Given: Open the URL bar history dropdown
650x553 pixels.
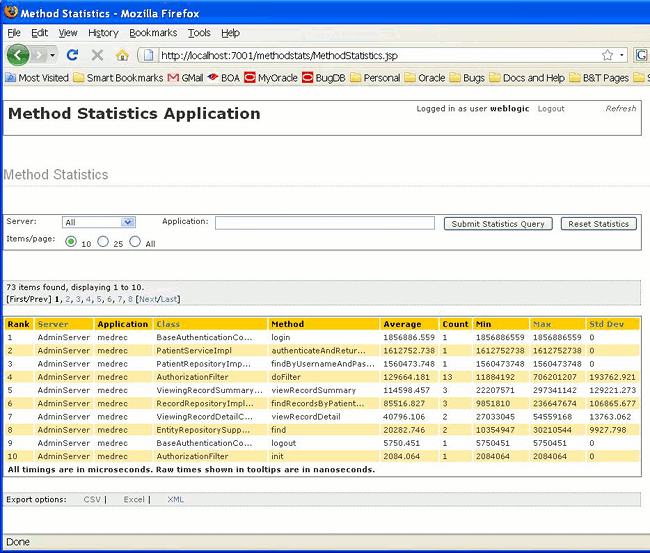Looking at the screenshot, I should (x=622, y=55).
